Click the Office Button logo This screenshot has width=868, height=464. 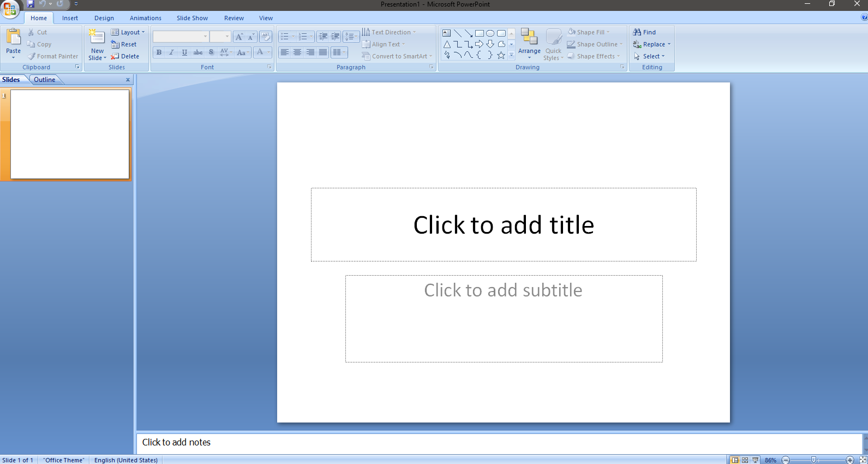coord(10,9)
